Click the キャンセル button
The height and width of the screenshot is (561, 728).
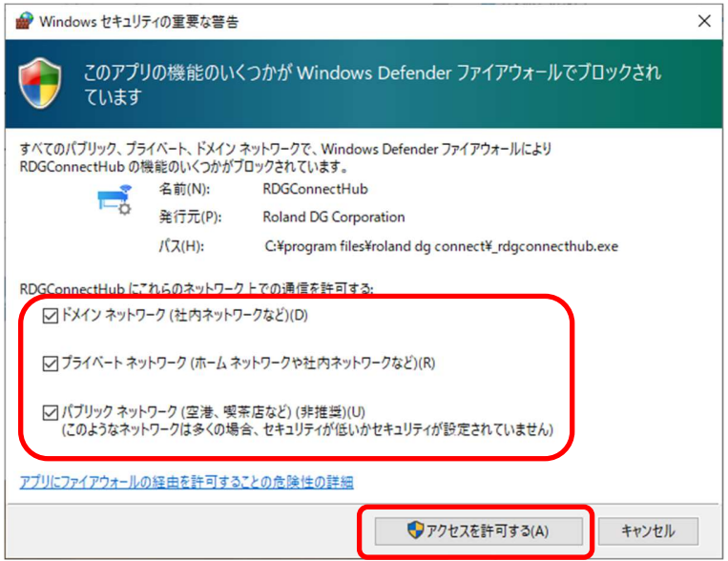[x=648, y=530]
